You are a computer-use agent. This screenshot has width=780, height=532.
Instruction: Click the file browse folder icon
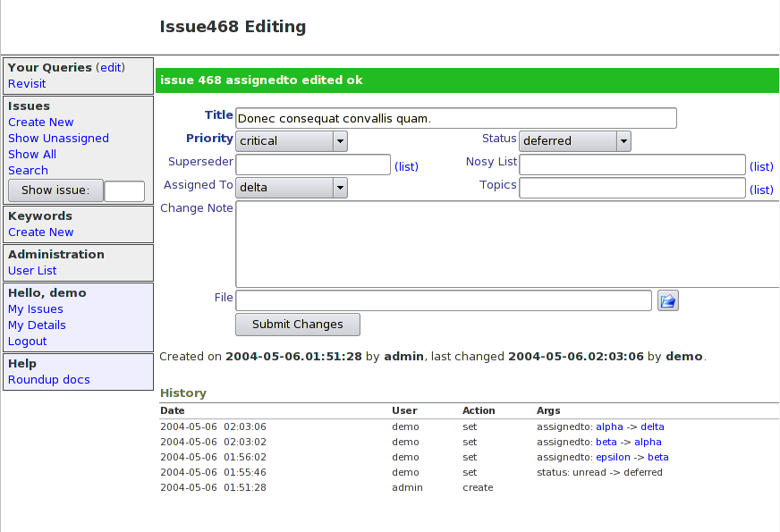(x=668, y=300)
